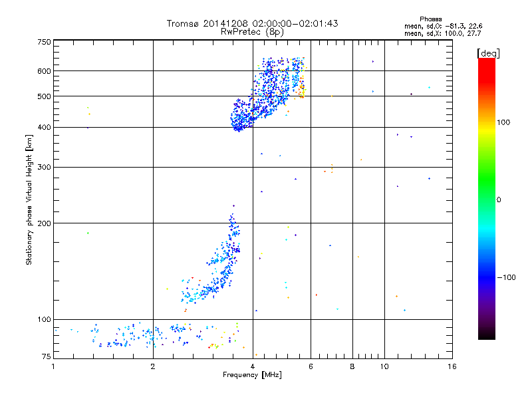The height and width of the screenshot is (399, 532).
Task: Click the x-axis tick label "8"
Action: (x=352, y=366)
